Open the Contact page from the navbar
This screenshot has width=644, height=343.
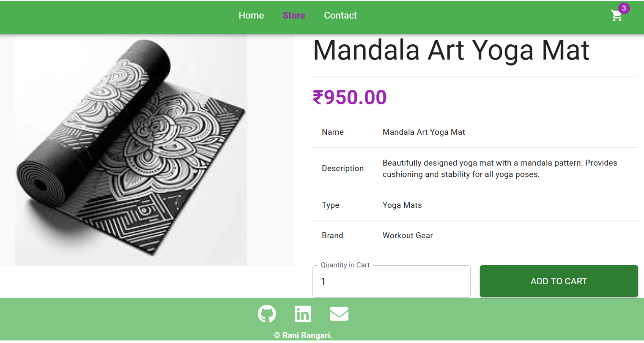(340, 15)
